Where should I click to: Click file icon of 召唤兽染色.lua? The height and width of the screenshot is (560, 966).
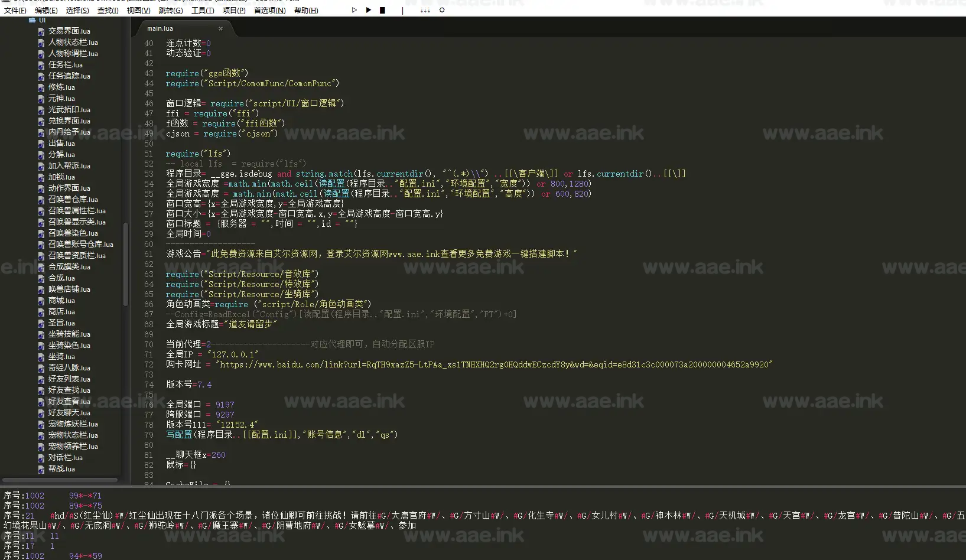point(41,233)
